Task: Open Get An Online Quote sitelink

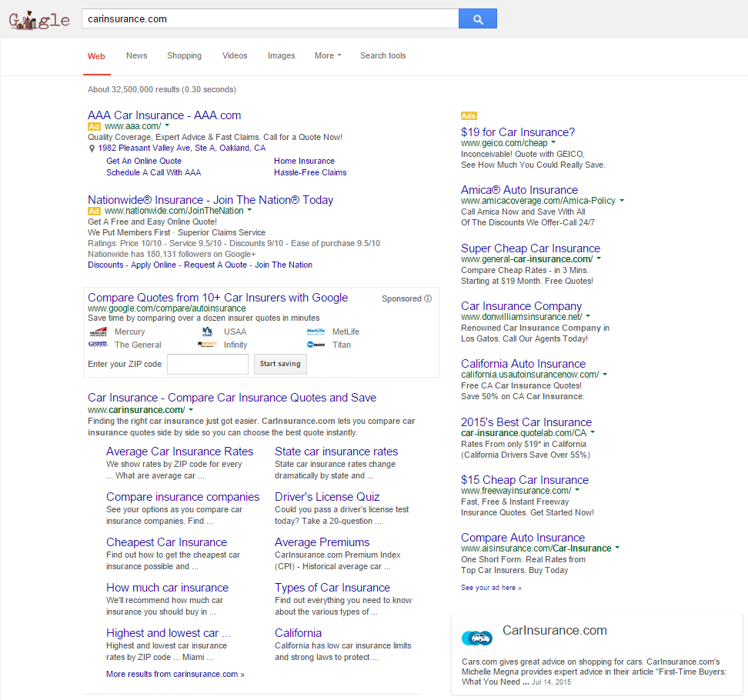Action: click(144, 162)
